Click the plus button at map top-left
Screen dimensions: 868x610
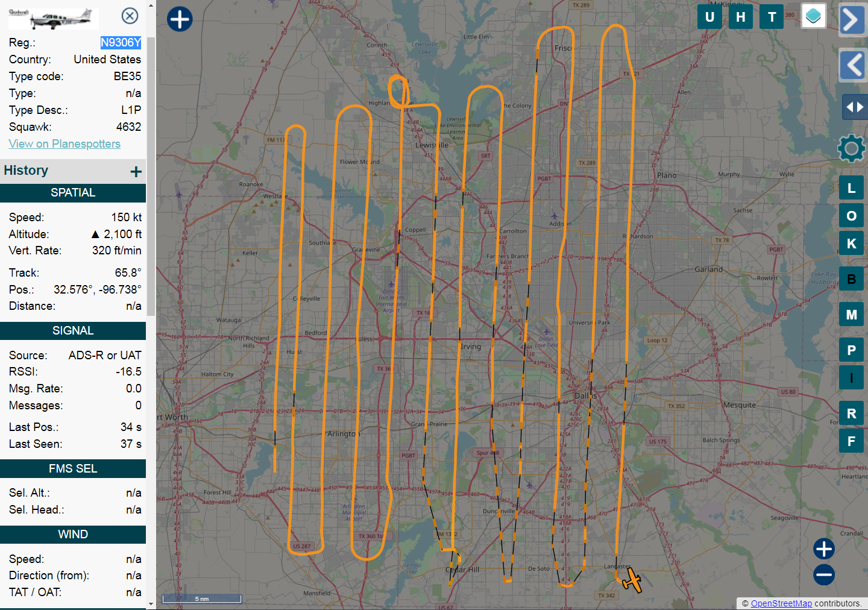(x=180, y=19)
